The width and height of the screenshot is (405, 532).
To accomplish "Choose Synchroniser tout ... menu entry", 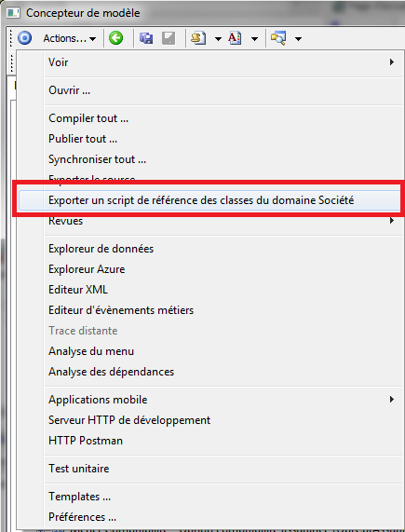I will coord(97,159).
